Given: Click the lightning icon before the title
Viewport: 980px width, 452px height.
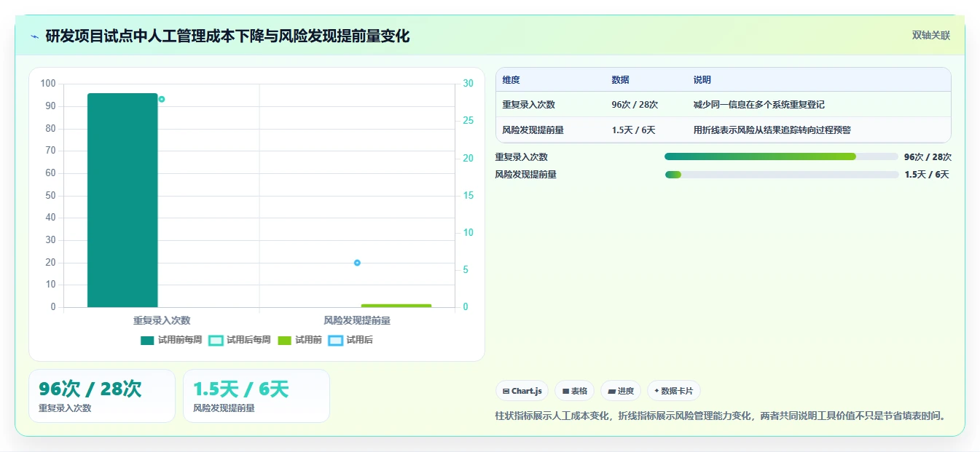Looking at the screenshot, I should pyautogui.click(x=34, y=36).
